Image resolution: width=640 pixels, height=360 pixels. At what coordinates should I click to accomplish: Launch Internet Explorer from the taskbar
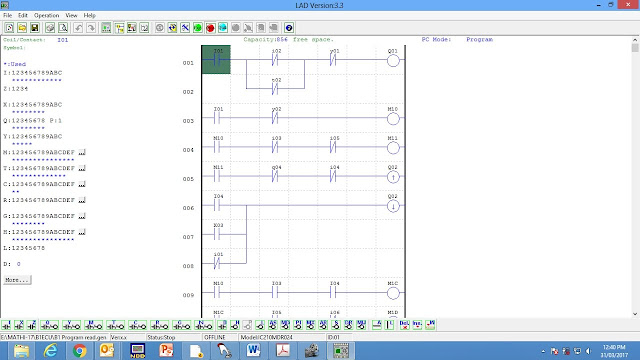coord(51,351)
